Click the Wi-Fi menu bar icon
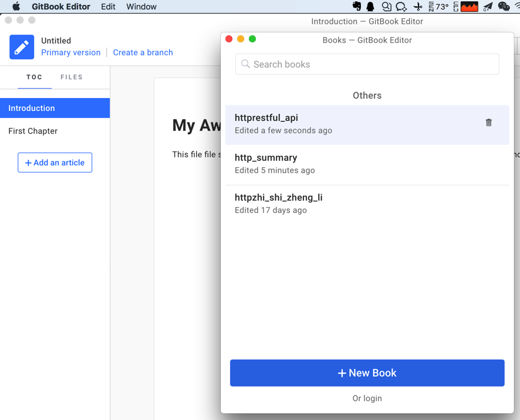The image size is (520, 420). pos(517,6)
